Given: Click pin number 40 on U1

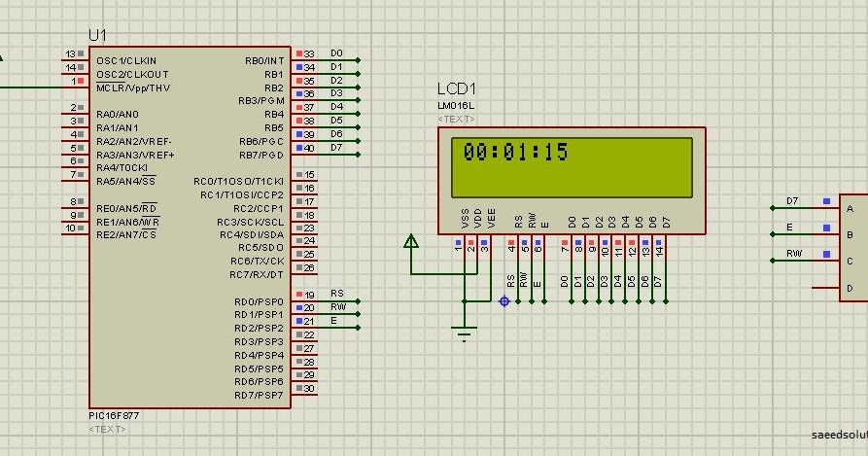Looking at the screenshot, I should [x=309, y=149].
